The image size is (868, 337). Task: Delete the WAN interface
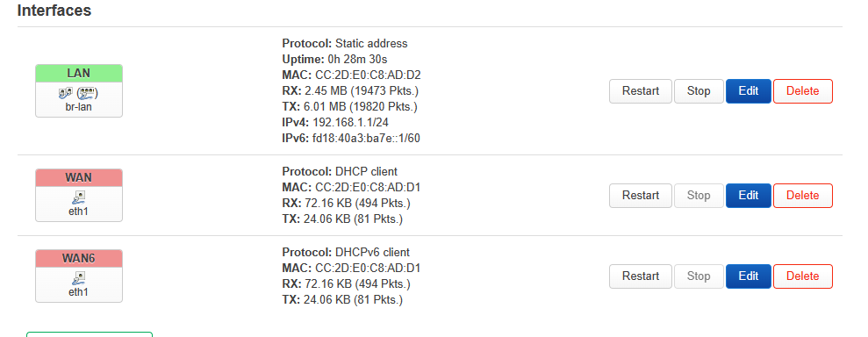[803, 196]
